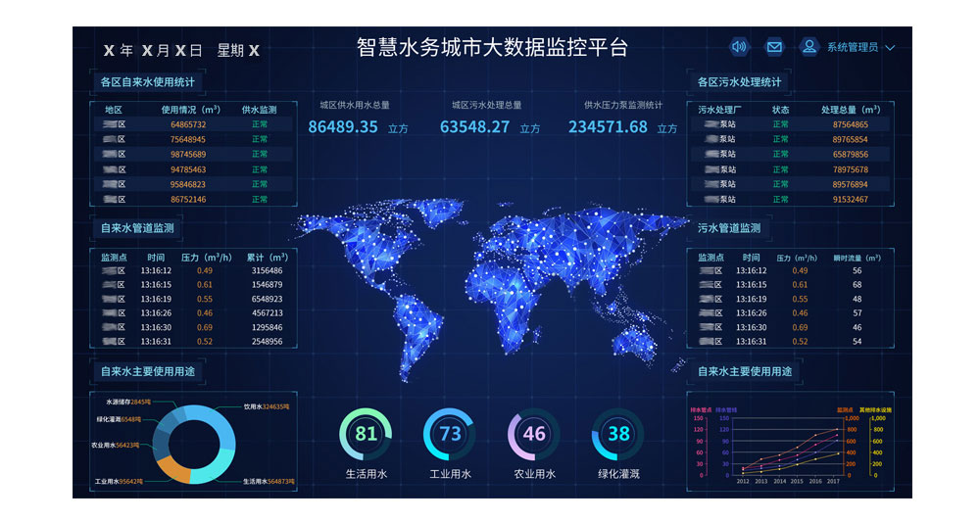Open the mail envelope icon
980x522 pixels.
(774, 47)
